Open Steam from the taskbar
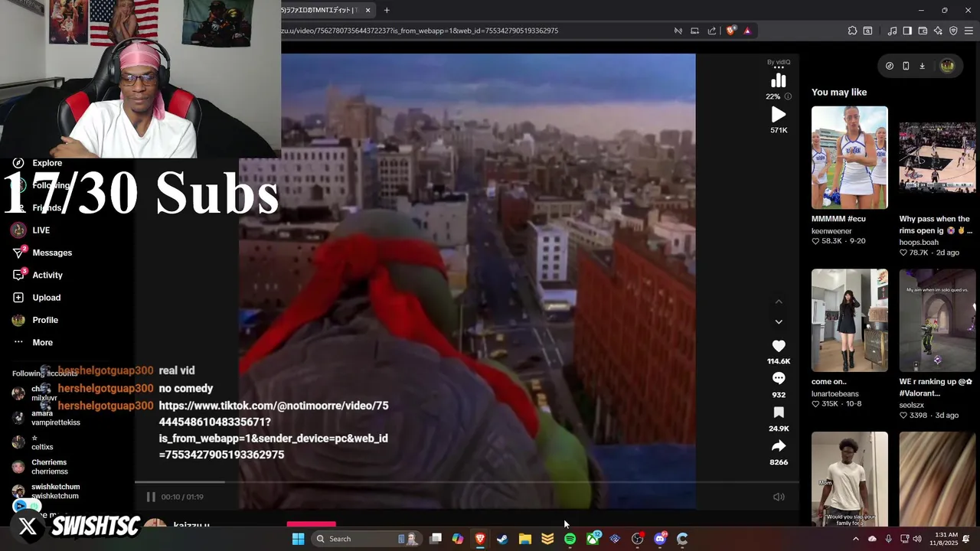 pos(502,539)
